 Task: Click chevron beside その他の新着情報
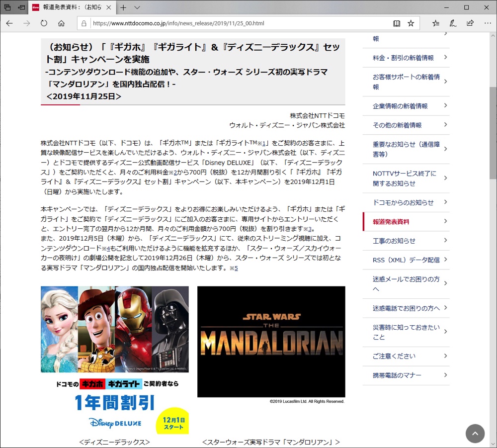click(445, 125)
